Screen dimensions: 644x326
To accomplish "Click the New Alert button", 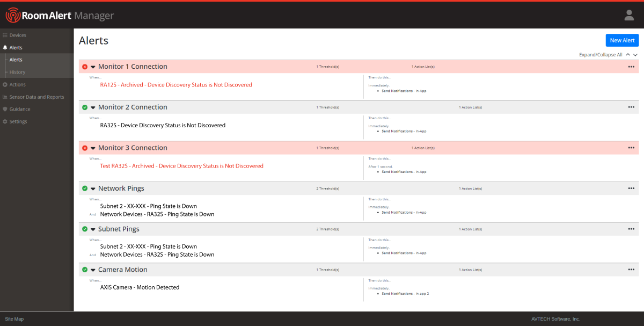I will coord(622,40).
